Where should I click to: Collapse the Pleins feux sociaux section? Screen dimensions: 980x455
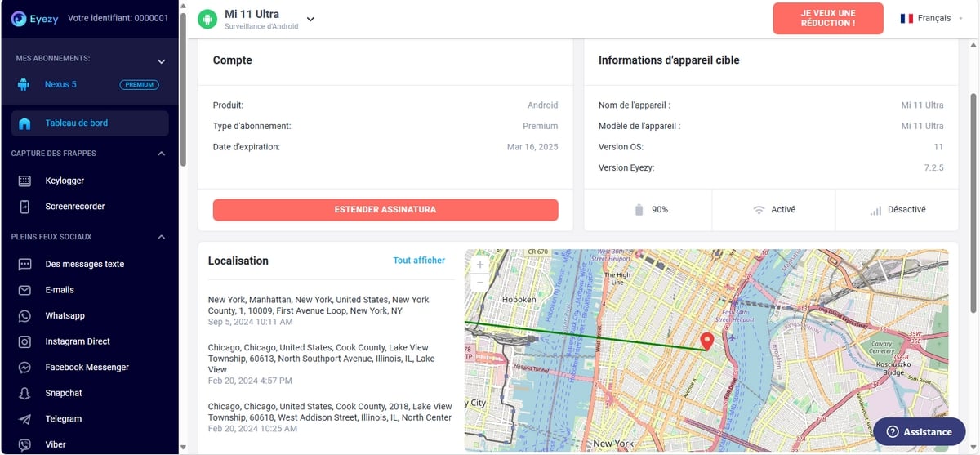[161, 237]
